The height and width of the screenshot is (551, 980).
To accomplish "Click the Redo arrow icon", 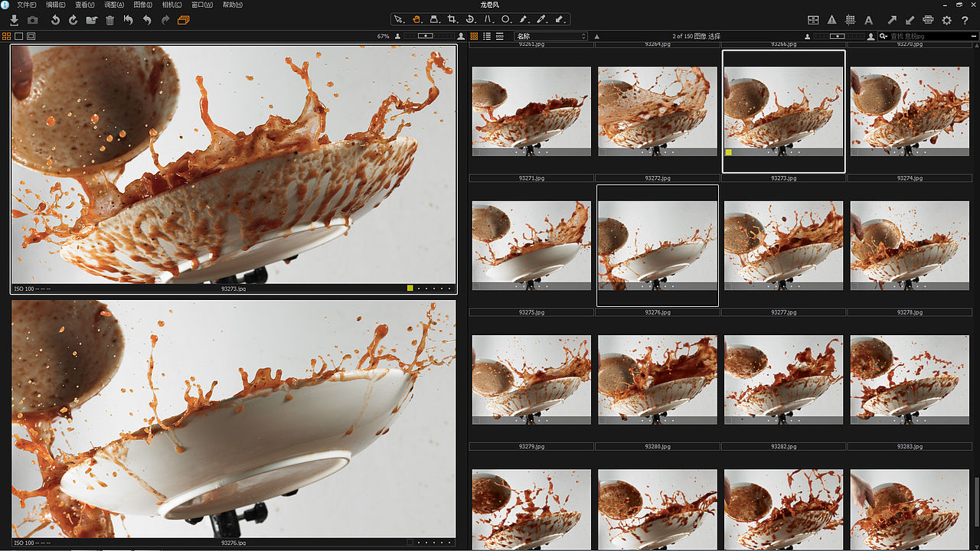I will (165, 20).
